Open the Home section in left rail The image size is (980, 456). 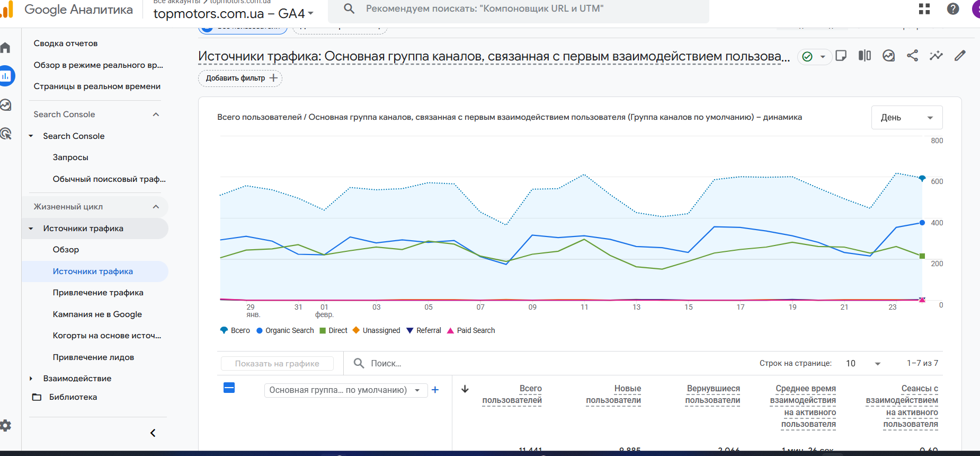pos(5,48)
